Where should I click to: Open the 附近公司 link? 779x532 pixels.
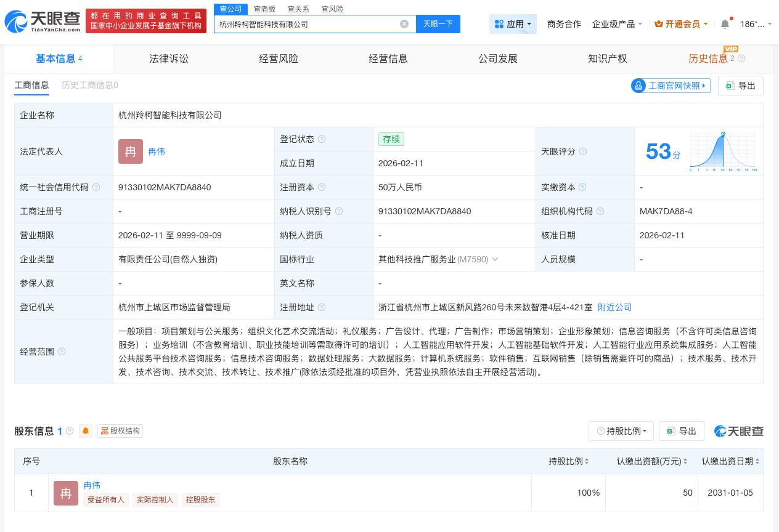[x=614, y=307]
